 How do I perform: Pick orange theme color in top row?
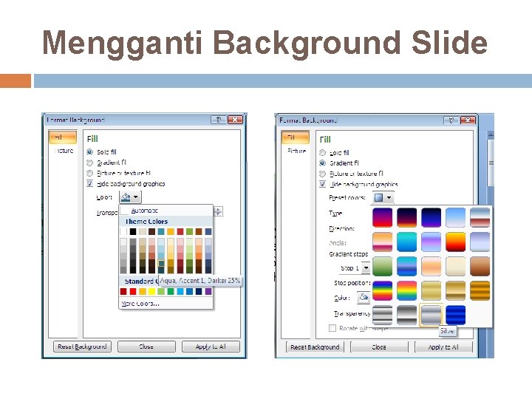coord(171,231)
